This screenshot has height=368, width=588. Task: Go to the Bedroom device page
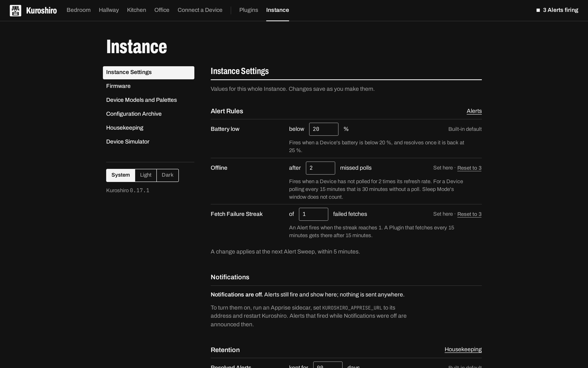(x=78, y=10)
